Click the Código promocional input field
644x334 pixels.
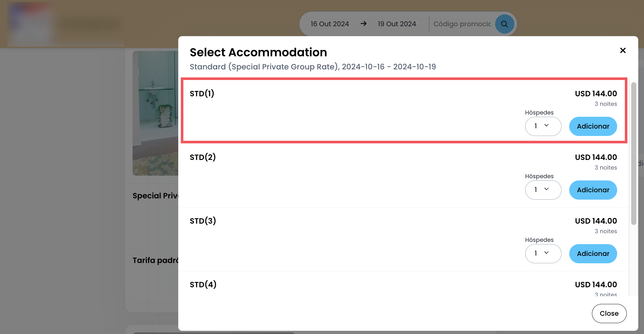pos(462,24)
